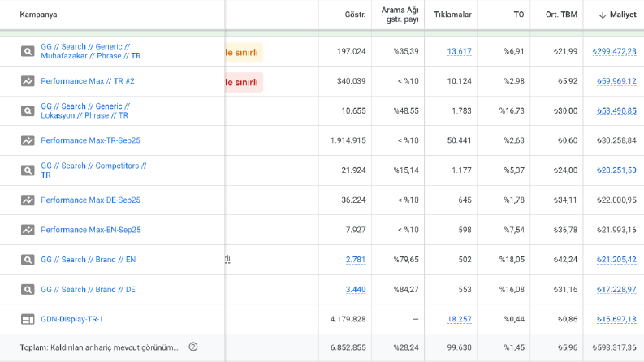The height and width of the screenshot is (362, 644).
Task: Select CTR cell %18,05
Action: pos(512,260)
